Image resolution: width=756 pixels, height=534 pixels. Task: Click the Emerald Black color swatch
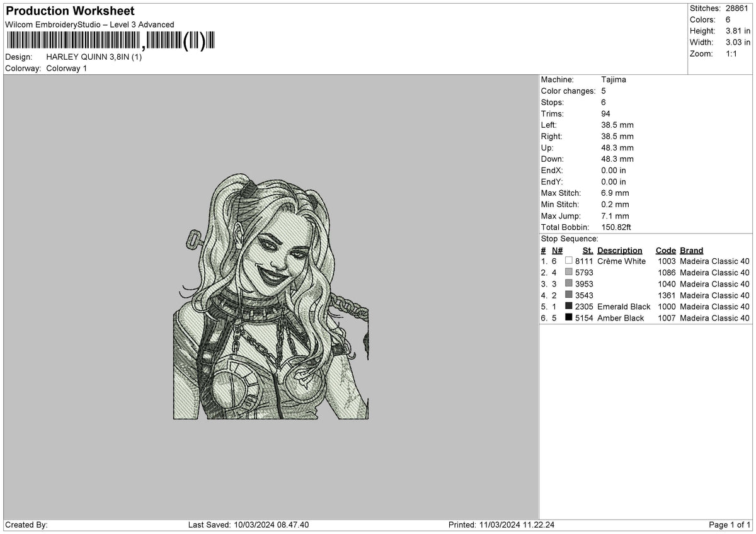point(569,307)
